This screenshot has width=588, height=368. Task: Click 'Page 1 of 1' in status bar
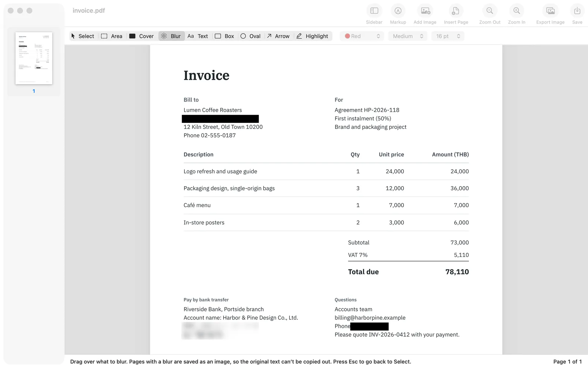pyautogui.click(x=567, y=362)
